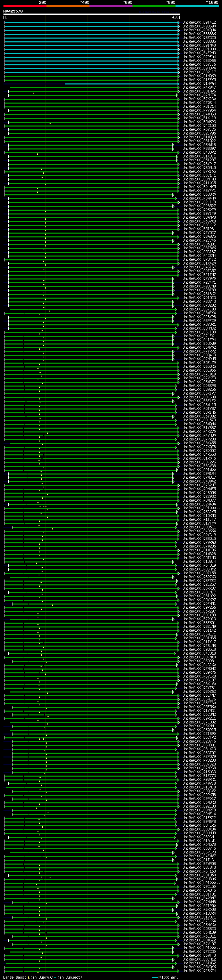Select the UniRef100_A3IQ22 label

pyautogui.click(x=199, y=141)
